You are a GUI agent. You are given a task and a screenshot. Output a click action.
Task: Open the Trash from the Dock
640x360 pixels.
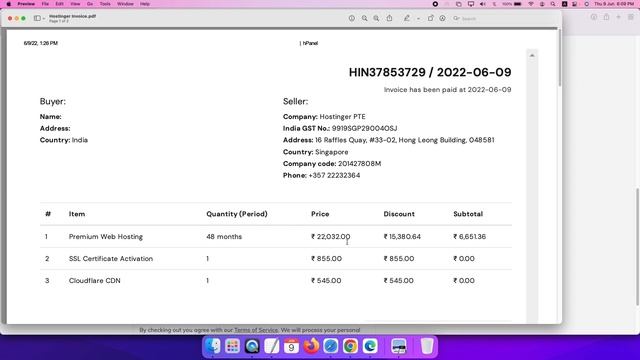[x=427, y=346]
